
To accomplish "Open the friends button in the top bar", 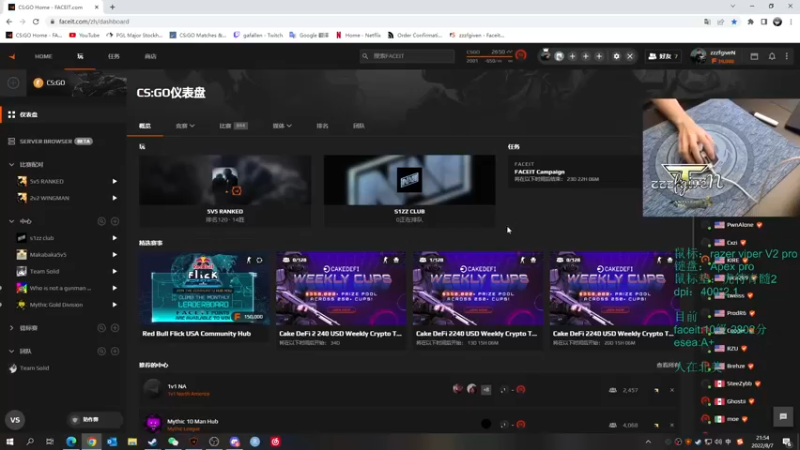I will click(x=663, y=56).
